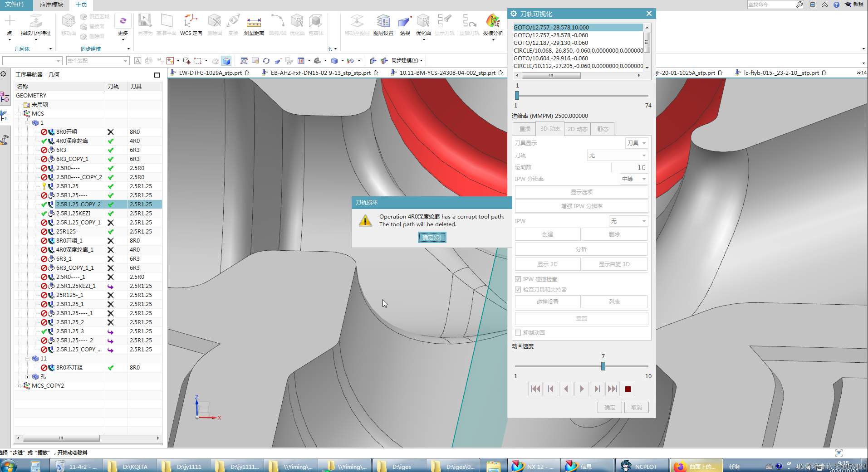The width and height of the screenshot is (868, 472).
Task: Click the 4R0深度轮廓 operation icon in navigator
Action: click(51, 141)
